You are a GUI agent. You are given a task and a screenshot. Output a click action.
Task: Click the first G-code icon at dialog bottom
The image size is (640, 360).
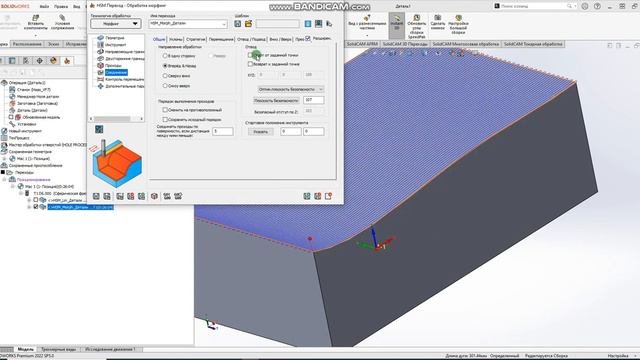[x=167, y=196]
